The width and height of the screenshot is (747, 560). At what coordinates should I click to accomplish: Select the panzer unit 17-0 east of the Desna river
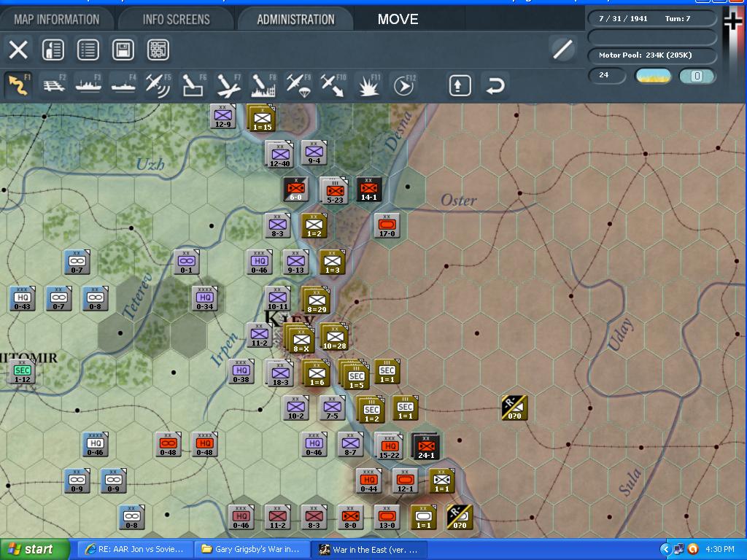pos(387,226)
